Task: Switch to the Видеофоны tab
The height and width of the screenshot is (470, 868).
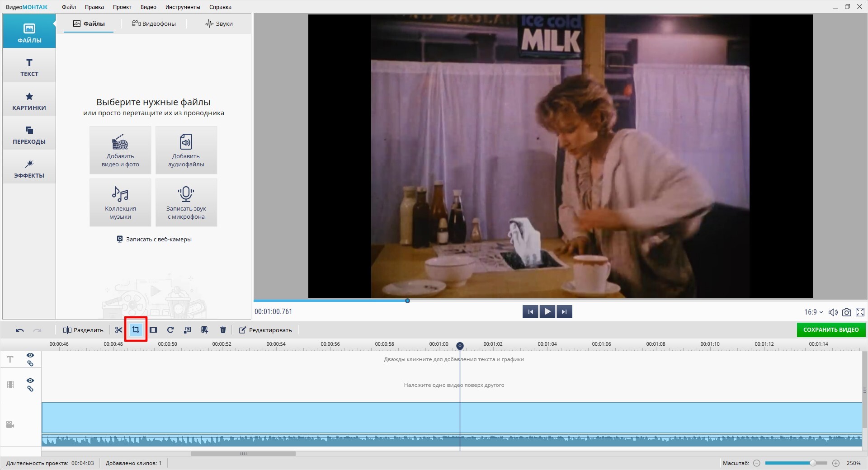Action: [154, 23]
